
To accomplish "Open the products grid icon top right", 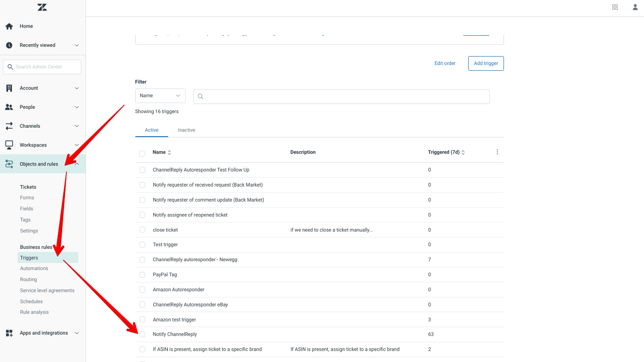I will tap(615, 7).
